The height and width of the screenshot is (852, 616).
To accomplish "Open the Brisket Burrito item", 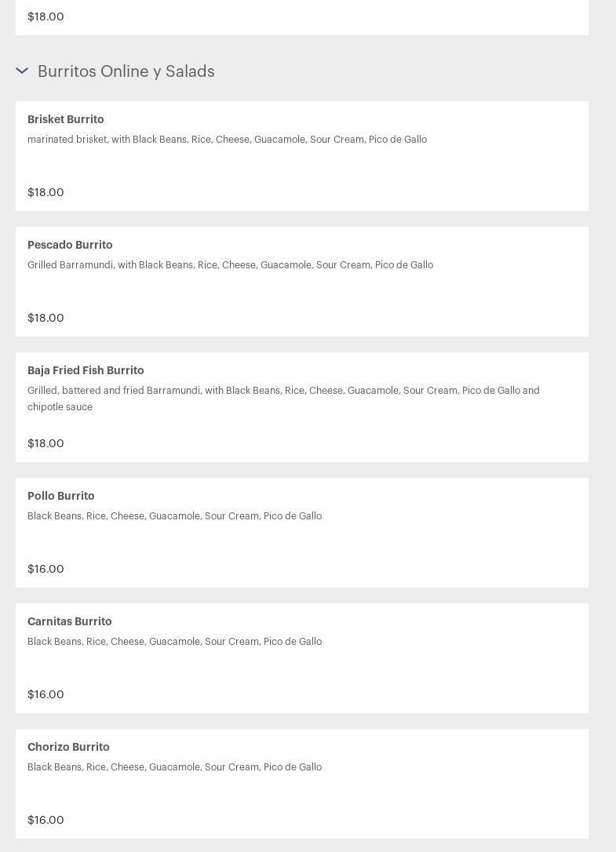I will click(x=302, y=156).
